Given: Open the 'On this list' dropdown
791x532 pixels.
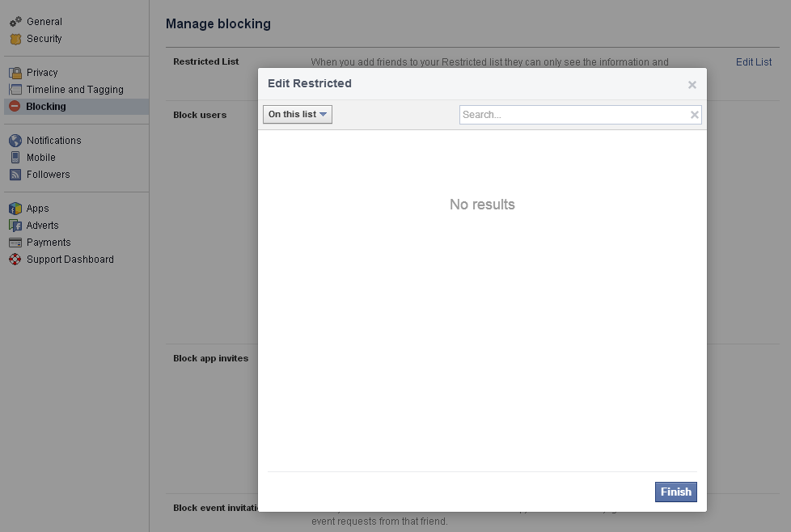Looking at the screenshot, I should [297, 114].
